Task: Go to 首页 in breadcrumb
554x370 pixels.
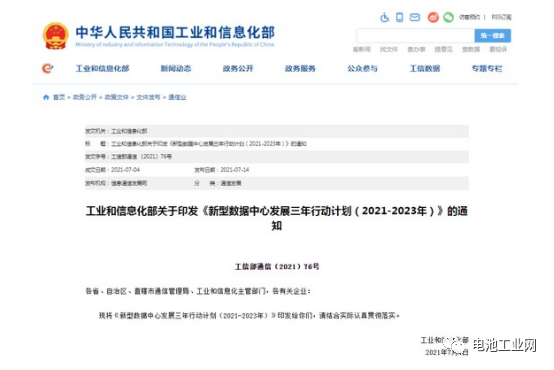Action: click(59, 97)
